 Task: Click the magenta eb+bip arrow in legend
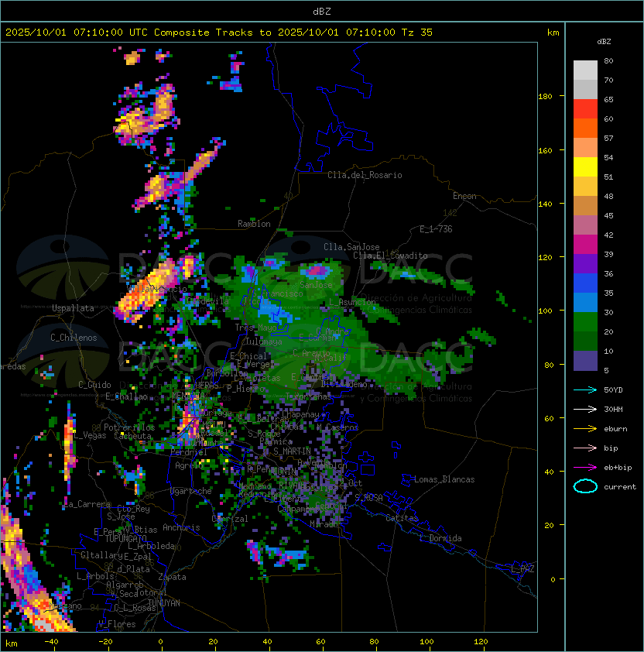click(x=585, y=468)
